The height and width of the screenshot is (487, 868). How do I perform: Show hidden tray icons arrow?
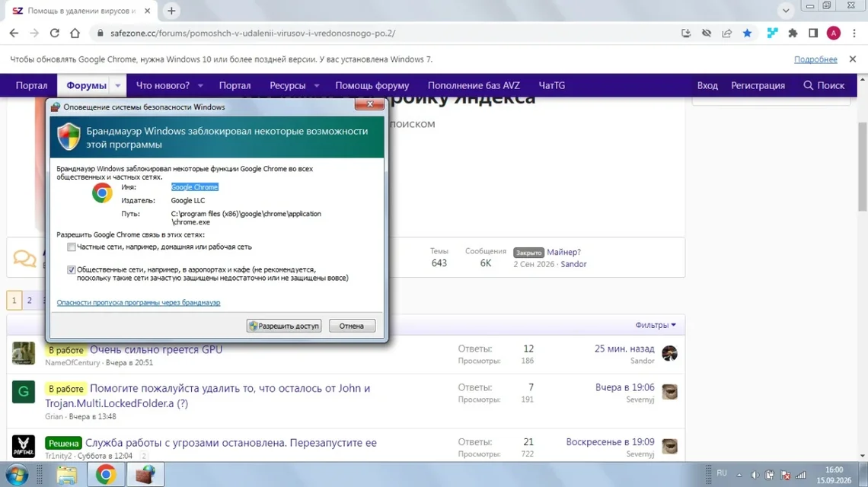click(x=739, y=475)
